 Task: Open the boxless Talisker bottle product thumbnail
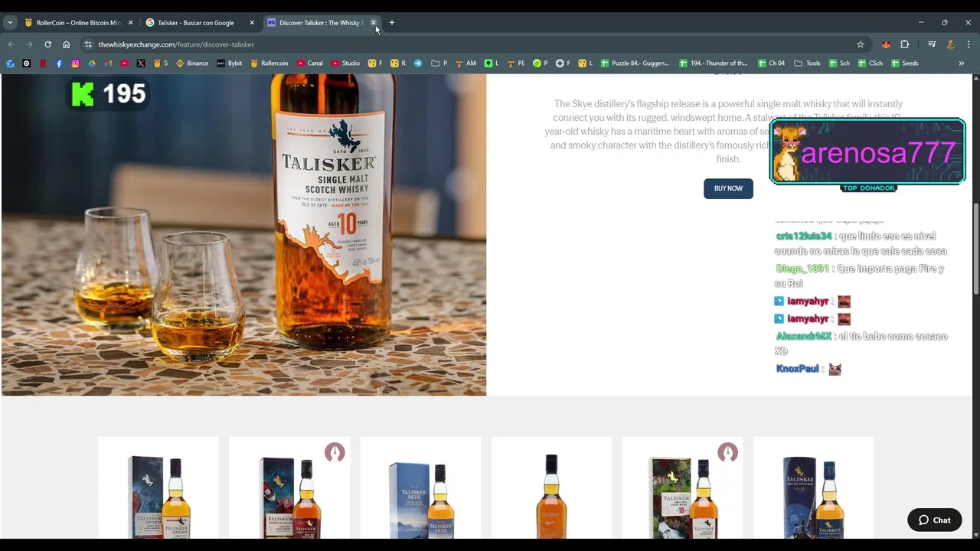(x=551, y=490)
